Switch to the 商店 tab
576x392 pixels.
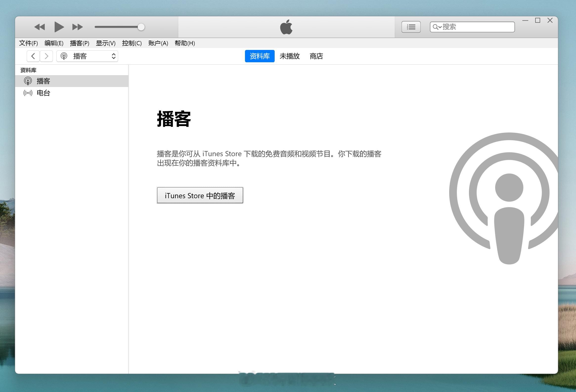[x=316, y=56]
